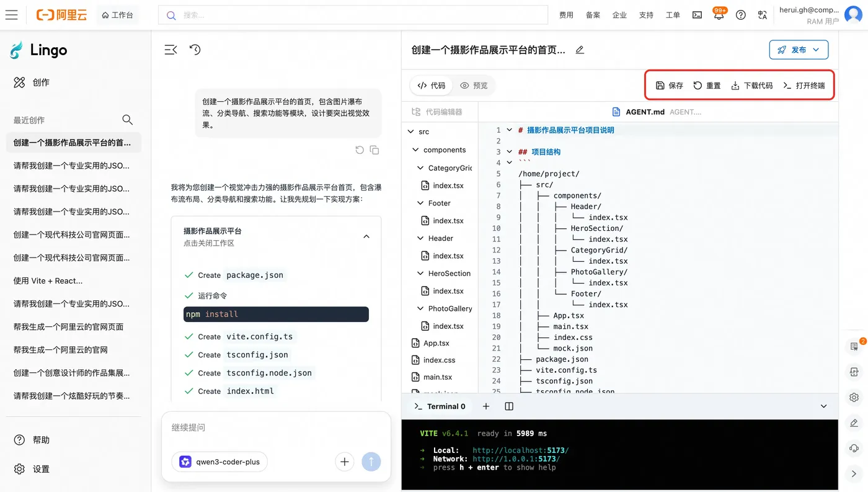Screen dimensions: 868x492
Task: Open the notifications bell with 99+ badge
Action: 719,15
